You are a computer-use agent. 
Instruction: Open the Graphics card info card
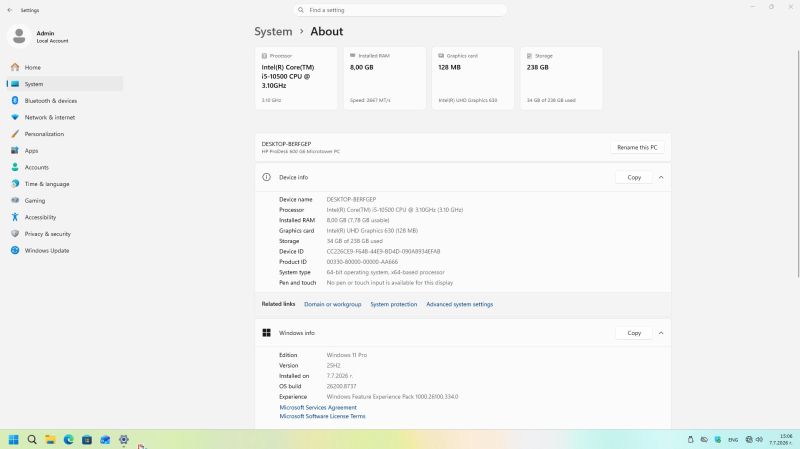[473, 78]
